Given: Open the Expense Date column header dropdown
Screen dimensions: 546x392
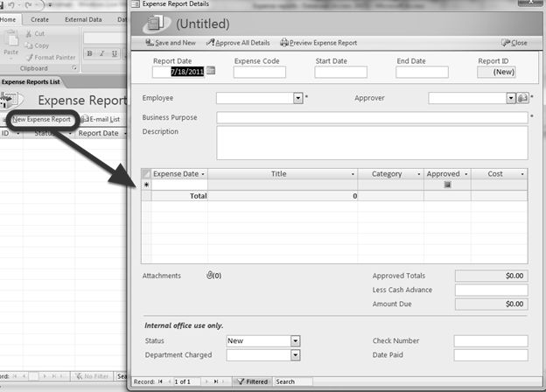Looking at the screenshot, I should (x=203, y=174).
